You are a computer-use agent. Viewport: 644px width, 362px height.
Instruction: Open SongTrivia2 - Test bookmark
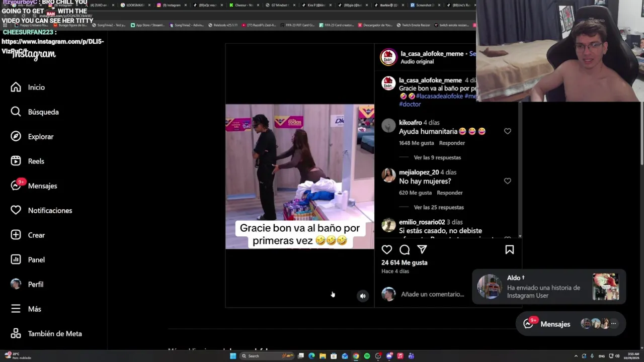(109, 25)
